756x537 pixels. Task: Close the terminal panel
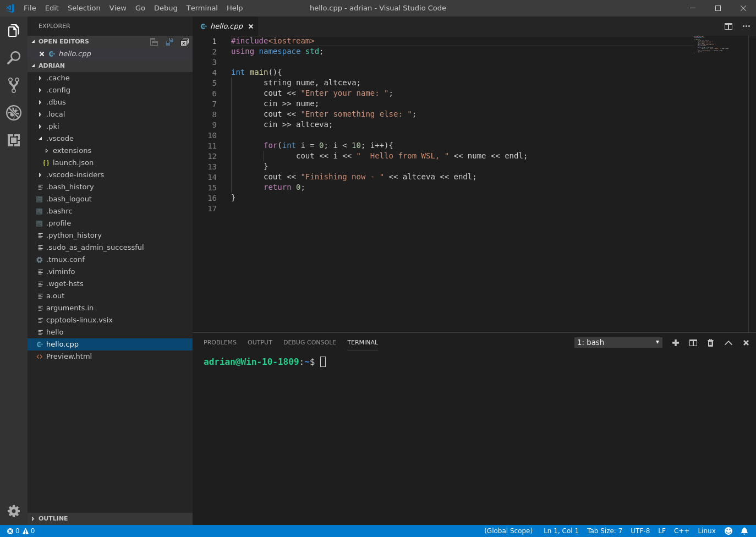click(x=746, y=343)
